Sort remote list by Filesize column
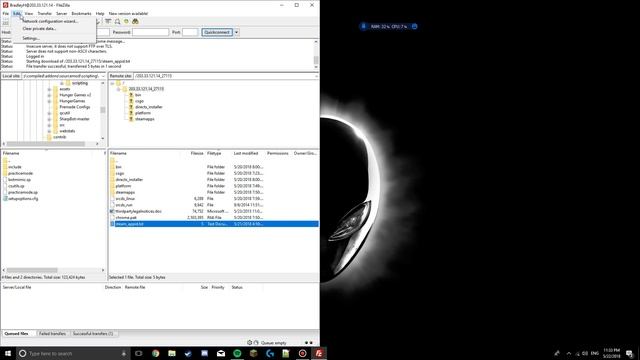 tap(196, 153)
